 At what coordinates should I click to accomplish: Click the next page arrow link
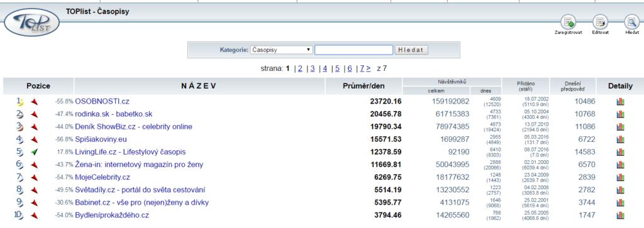click(x=369, y=68)
